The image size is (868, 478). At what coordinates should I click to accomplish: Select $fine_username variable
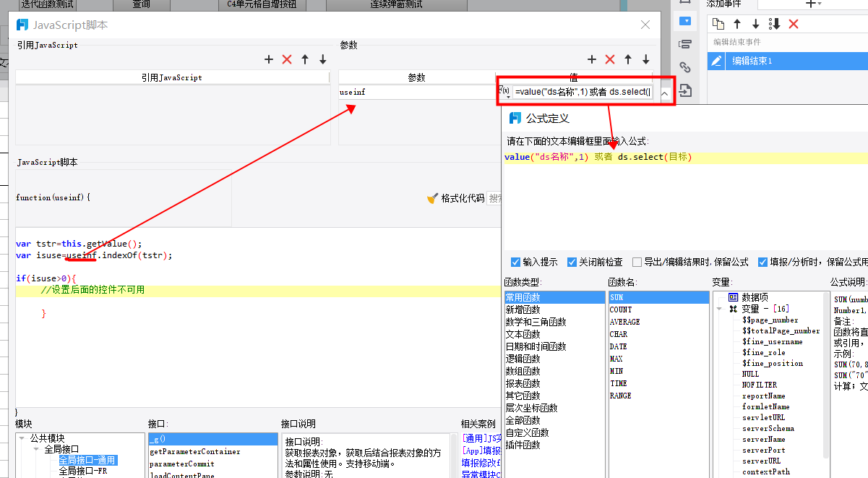click(772, 341)
